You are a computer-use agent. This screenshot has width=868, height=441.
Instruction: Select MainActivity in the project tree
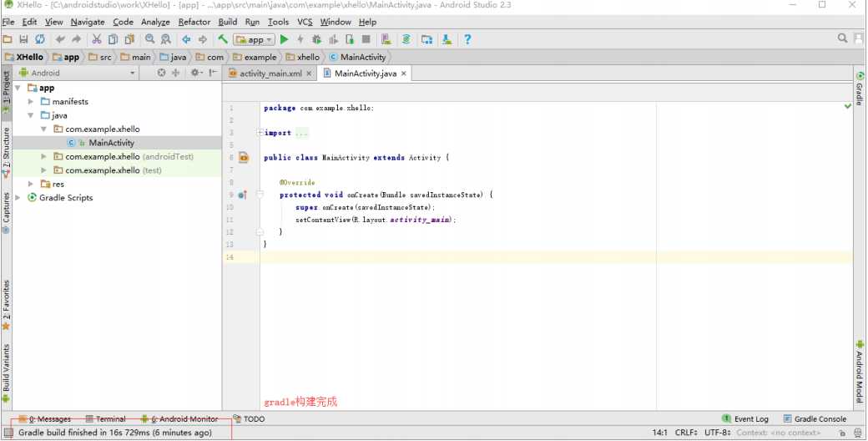(x=111, y=143)
